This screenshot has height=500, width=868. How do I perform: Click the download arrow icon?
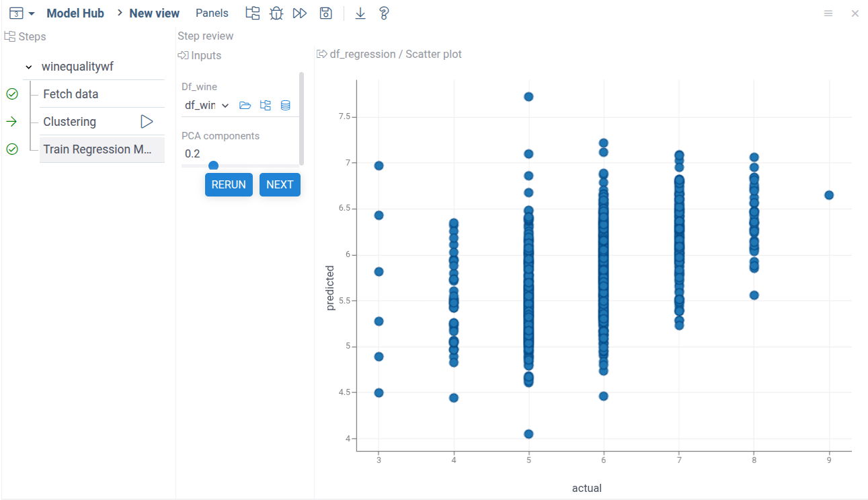coord(360,13)
